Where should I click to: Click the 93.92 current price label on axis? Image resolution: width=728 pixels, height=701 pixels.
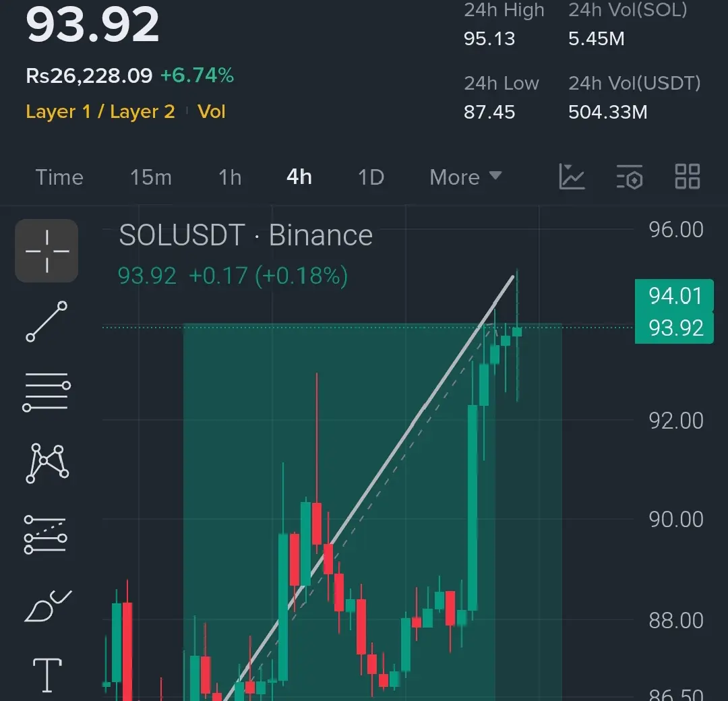(x=675, y=328)
